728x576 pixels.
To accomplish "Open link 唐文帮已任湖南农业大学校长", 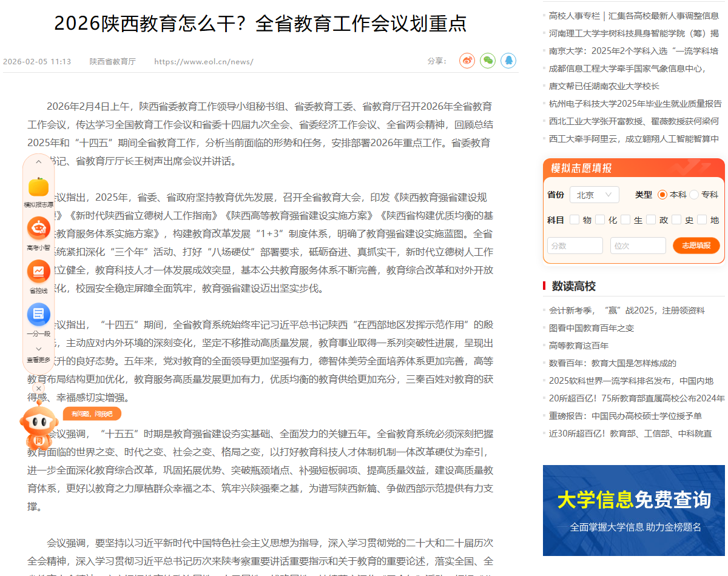I will (604, 86).
